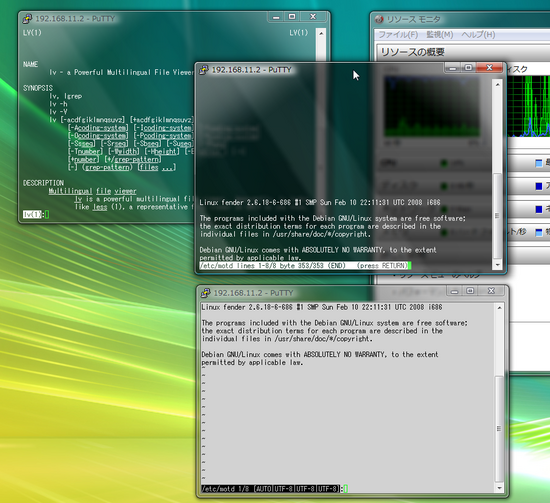Click the [-Acoding-system] option text
Viewport: 550px width, 503px height.
coord(98,128)
